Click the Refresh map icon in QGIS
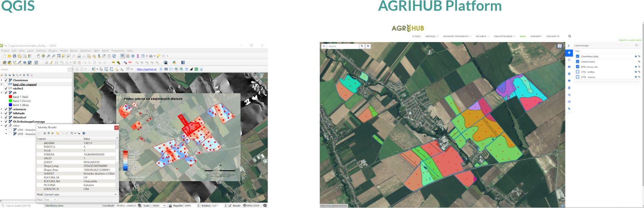The height and width of the screenshot is (208, 644). (x=114, y=56)
